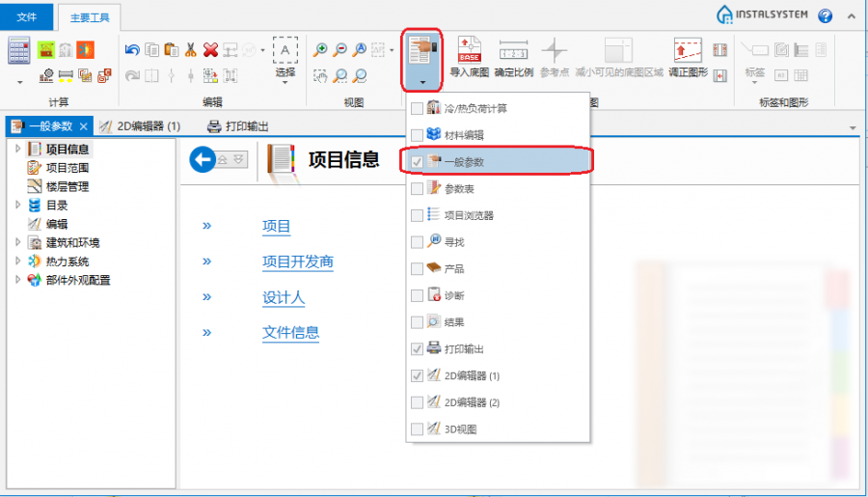The image size is (868, 497).
Task: Click the 确定比例 scale icon
Action: point(513,56)
